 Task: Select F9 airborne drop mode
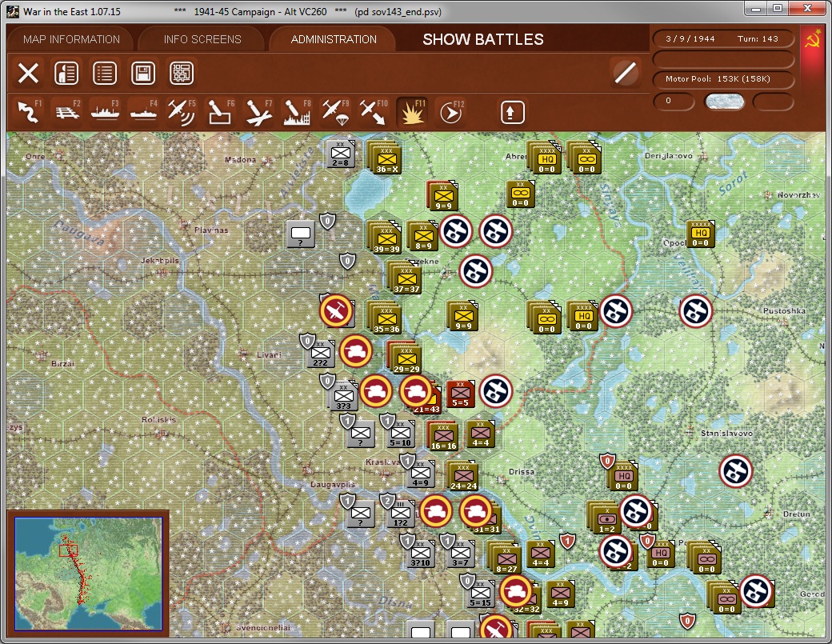tap(335, 111)
